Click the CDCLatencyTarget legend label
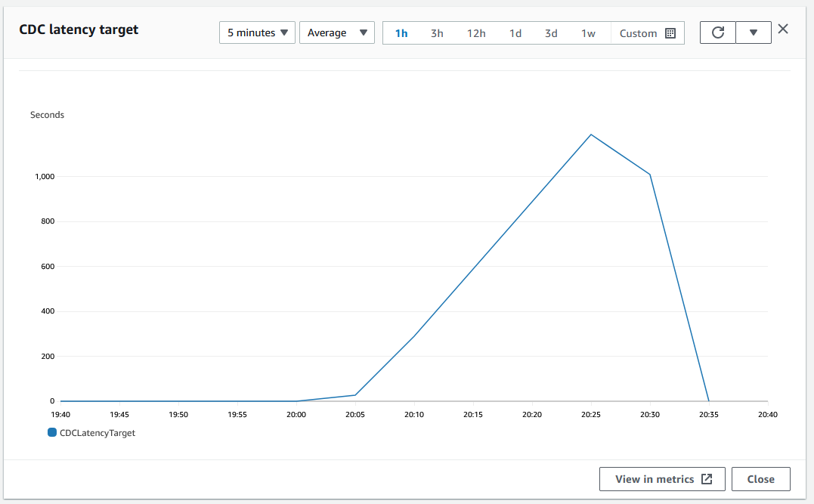The image size is (814, 504). pyautogui.click(x=97, y=433)
